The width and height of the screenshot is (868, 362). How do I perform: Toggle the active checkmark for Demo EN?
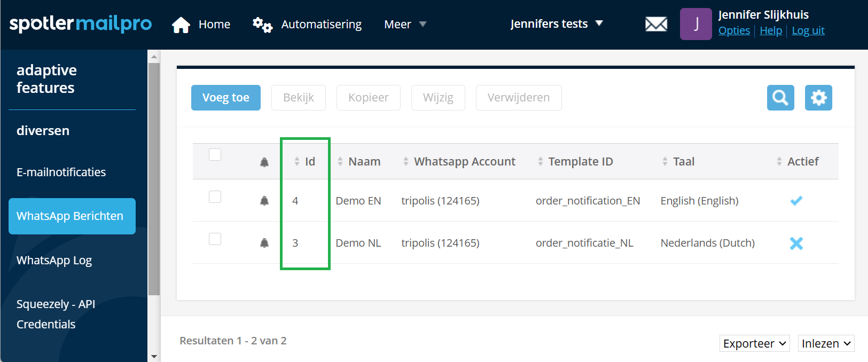coord(796,201)
